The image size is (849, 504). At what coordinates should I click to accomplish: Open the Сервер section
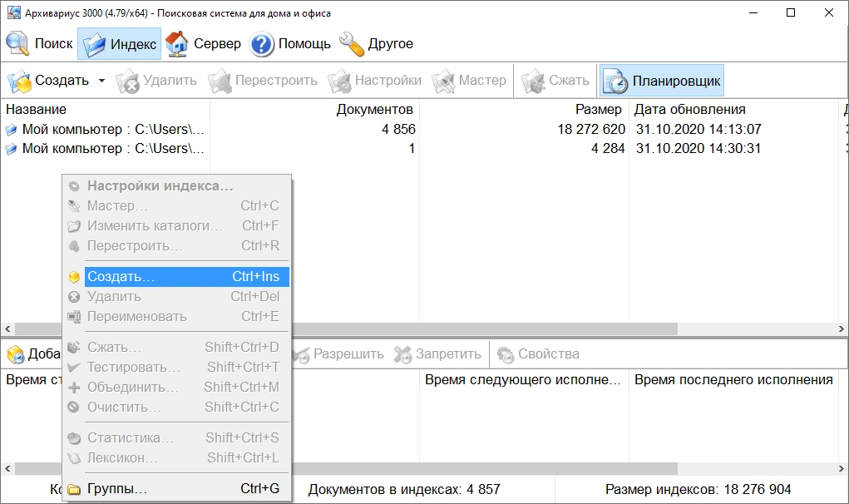[x=203, y=44]
